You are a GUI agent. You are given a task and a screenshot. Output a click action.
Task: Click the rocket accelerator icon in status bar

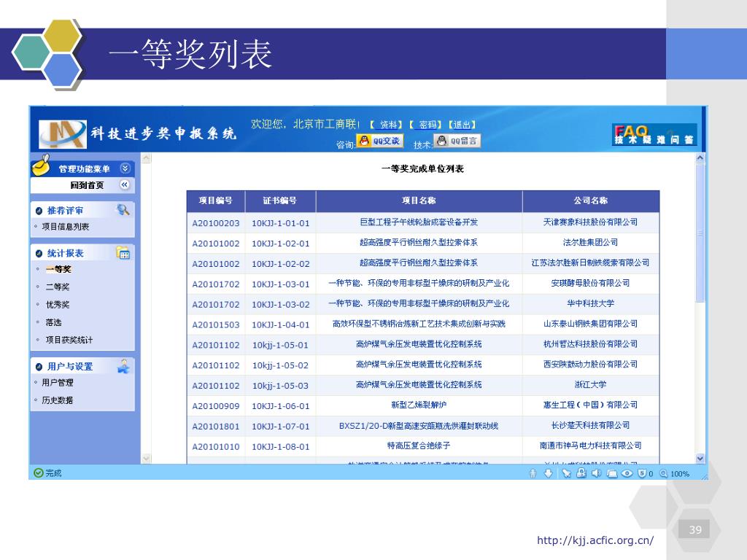point(566,473)
